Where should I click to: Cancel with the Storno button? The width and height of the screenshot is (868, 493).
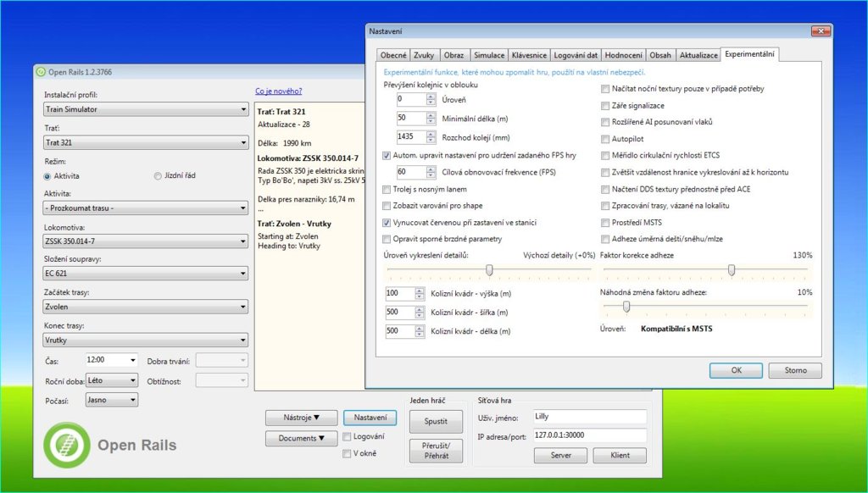795,370
